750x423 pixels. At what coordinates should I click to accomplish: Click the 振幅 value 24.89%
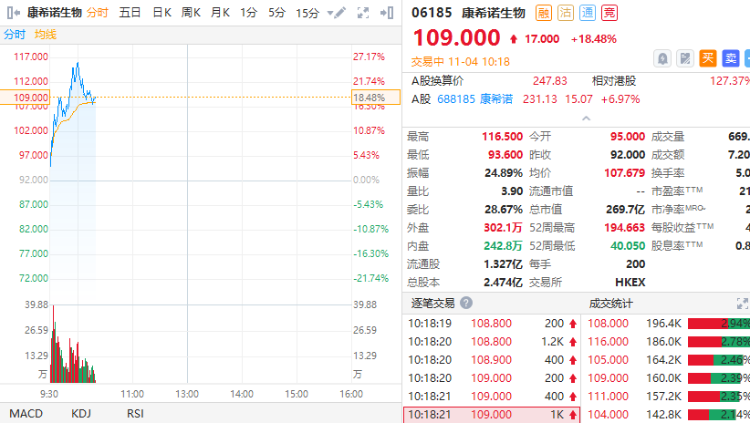pos(503,173)
